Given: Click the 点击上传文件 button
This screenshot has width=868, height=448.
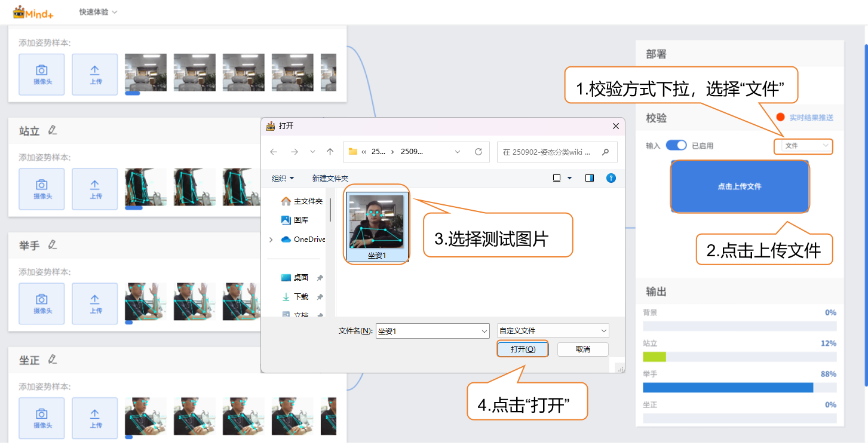Looking at the screenshot, I should 740,186.
